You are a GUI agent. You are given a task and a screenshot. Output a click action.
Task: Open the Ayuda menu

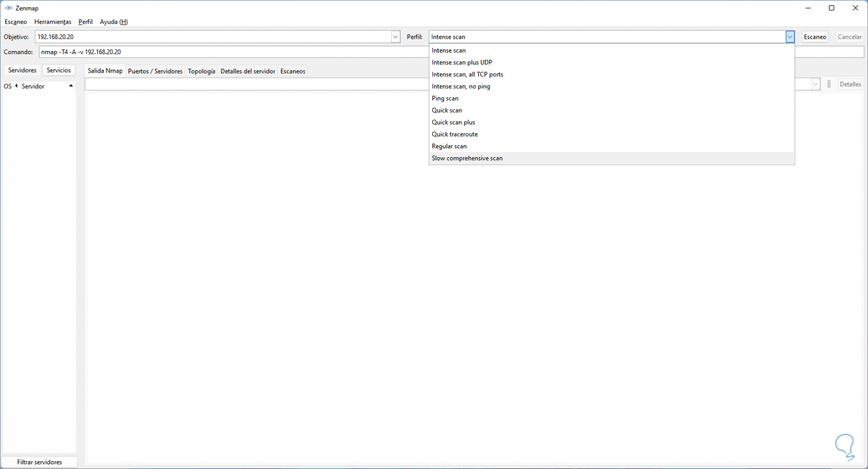[x=114, y=22]
